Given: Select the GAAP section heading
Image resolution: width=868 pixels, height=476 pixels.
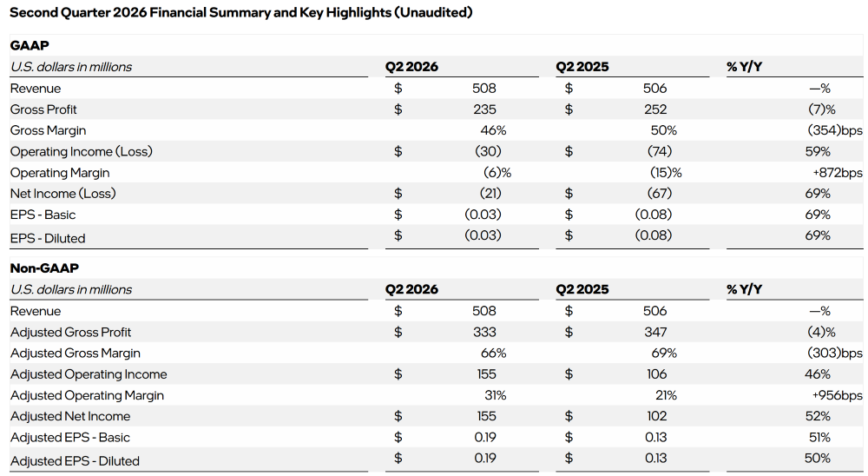Looking at the screenshot, I should pos(30,45).
